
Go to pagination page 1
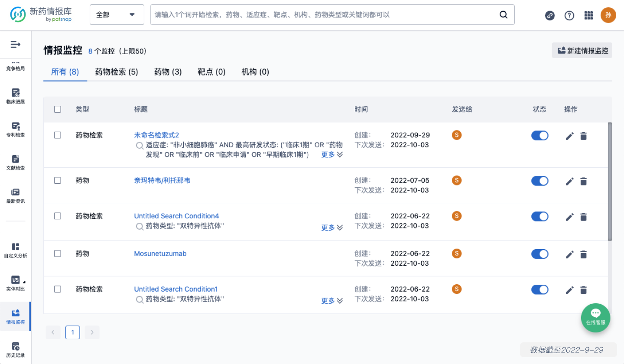point(72,332)
